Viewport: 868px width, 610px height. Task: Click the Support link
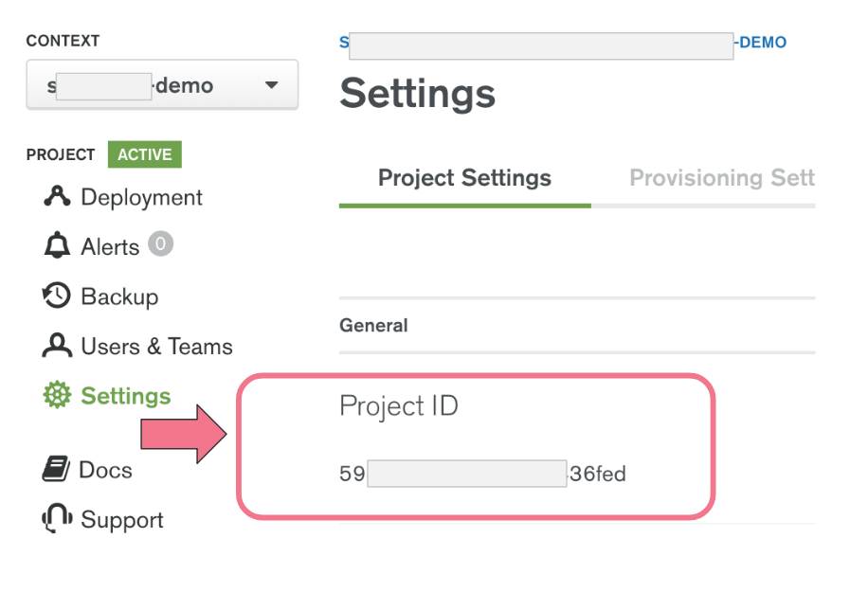(x=121, y=520)
